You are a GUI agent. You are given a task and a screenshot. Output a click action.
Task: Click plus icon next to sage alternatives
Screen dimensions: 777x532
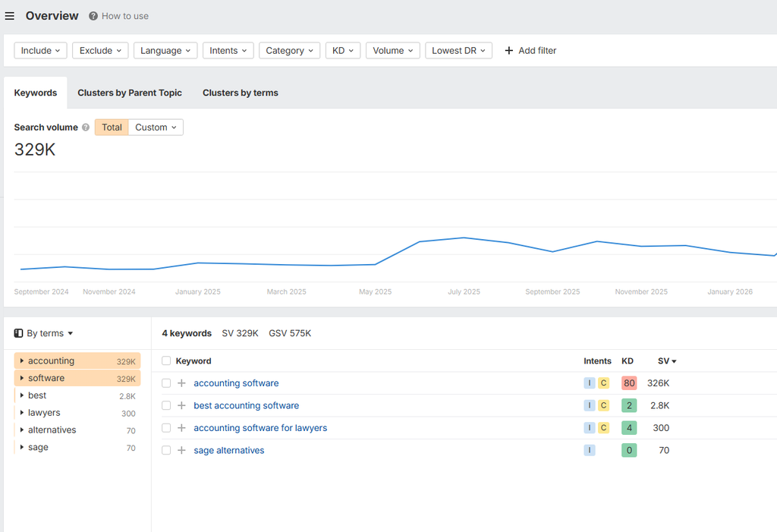click(x=182, y=450)
